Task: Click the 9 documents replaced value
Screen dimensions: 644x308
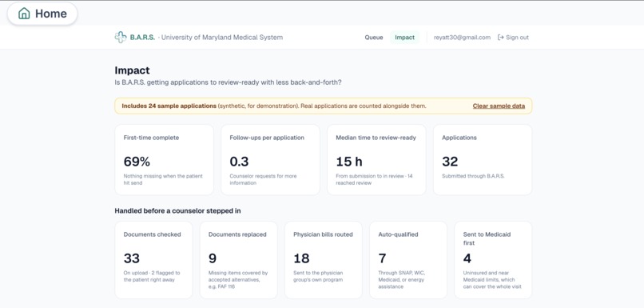Action: [x=213, y=258]
